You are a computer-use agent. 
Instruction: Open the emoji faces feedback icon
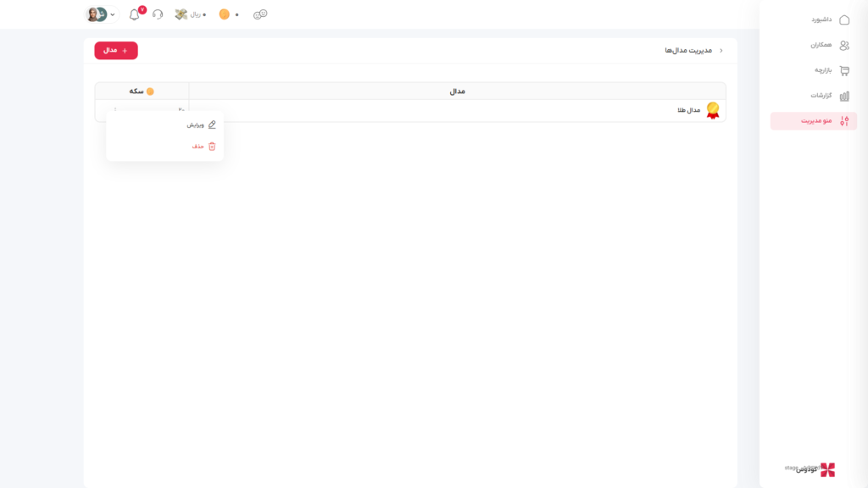[260, 14]
